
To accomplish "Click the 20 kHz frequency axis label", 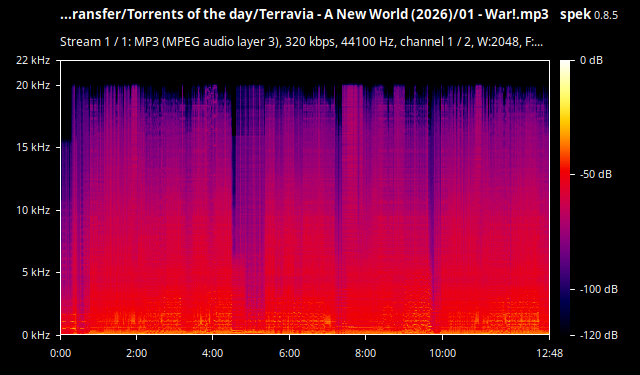I will 33,85.
